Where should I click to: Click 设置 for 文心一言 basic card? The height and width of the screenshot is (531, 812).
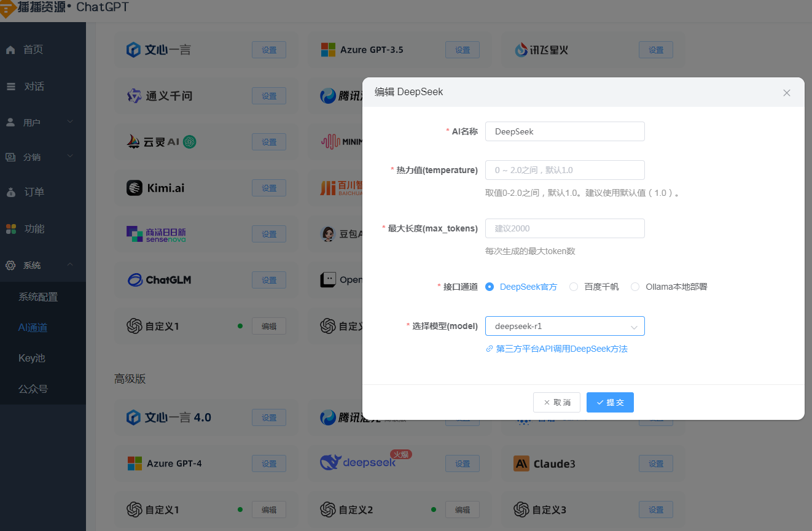coord(269,50)
